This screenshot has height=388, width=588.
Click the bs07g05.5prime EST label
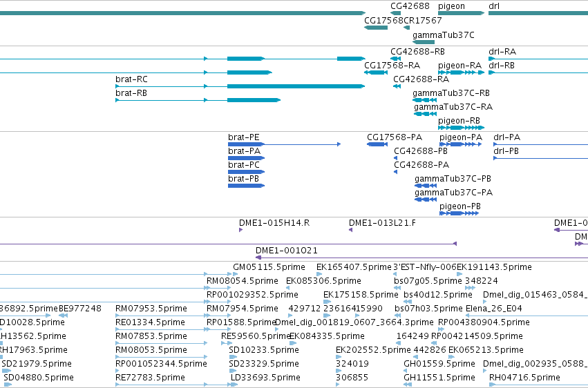click(428, 281)
